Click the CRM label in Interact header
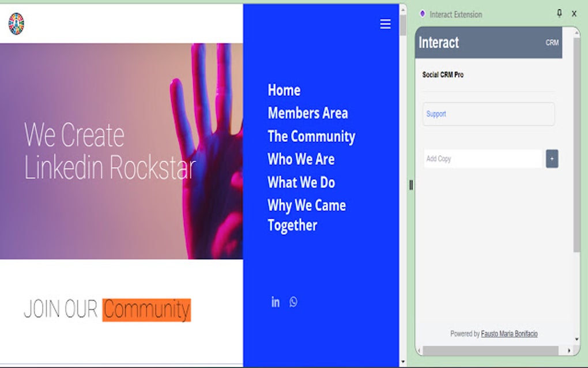The height and width of the screenshot is (368, 588). [552, 43]
